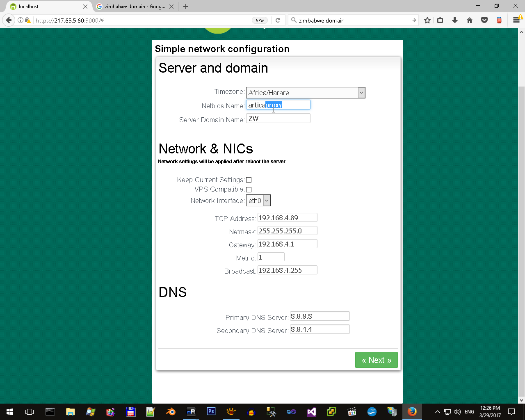Focus the Primary DNS Server field
525x420 pixels.
coord(320,316)
